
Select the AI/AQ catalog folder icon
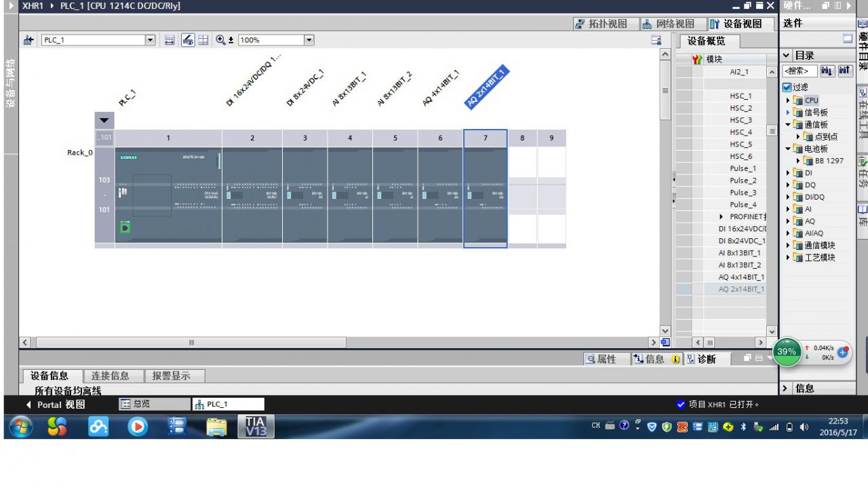798,233
